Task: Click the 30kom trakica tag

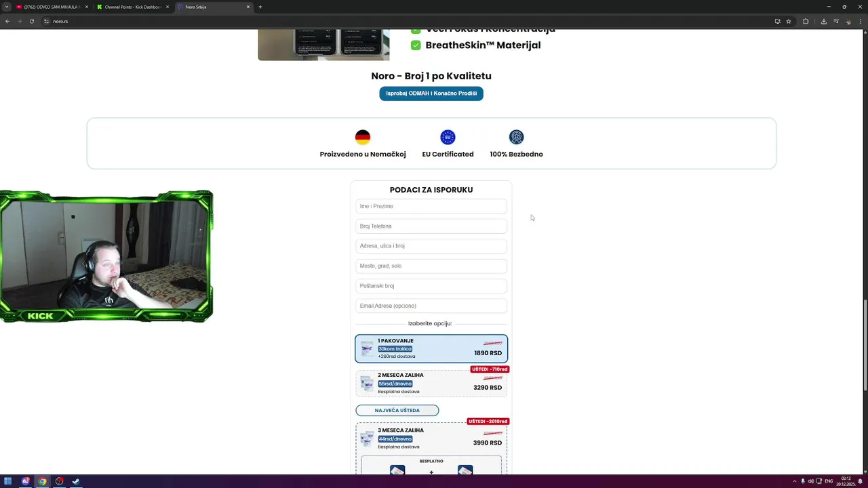Action: tap(395, 349)
